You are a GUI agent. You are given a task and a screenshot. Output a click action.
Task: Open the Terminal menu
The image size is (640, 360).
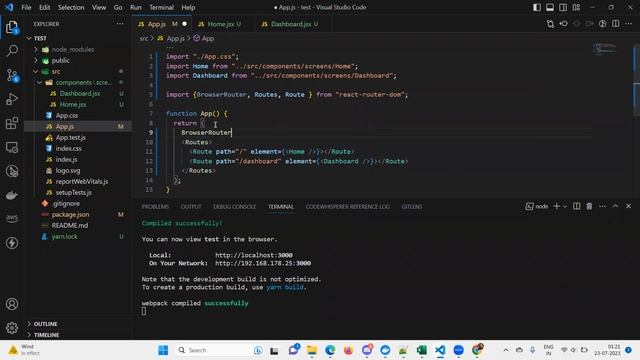click(x=161, y=7)
